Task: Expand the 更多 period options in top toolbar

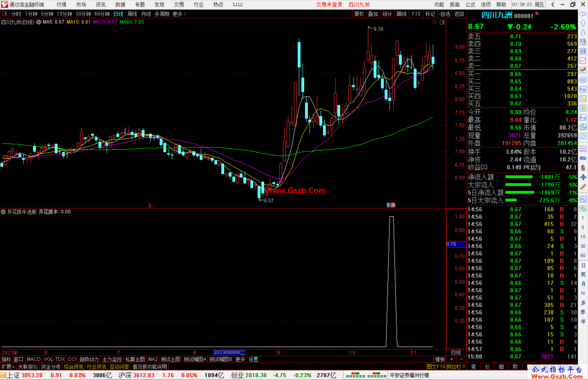Action: [x=179, y=14]
